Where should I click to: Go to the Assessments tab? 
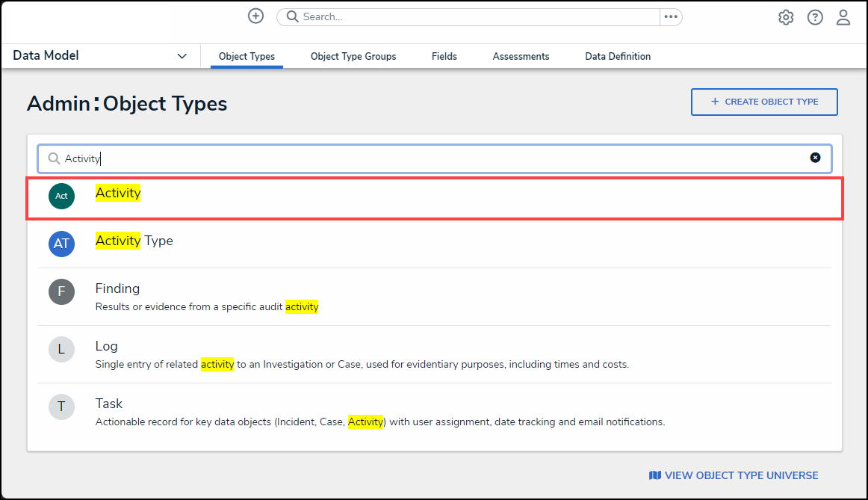[521, 57]
